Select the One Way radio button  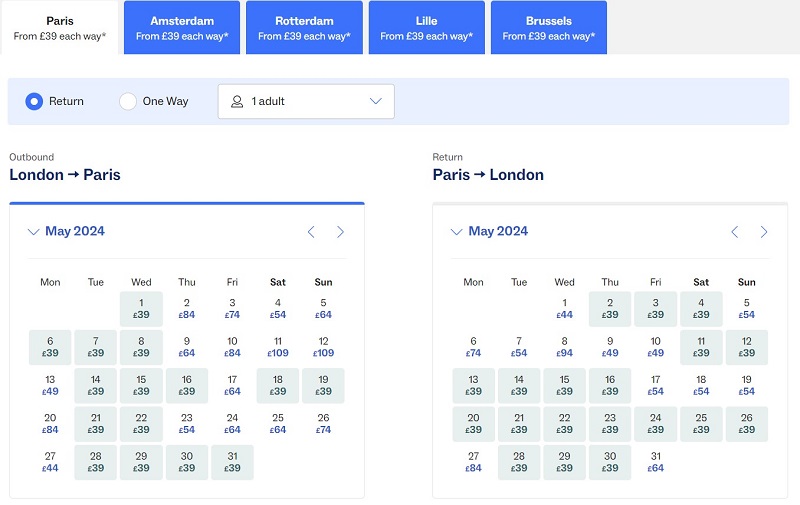point(128,102)
